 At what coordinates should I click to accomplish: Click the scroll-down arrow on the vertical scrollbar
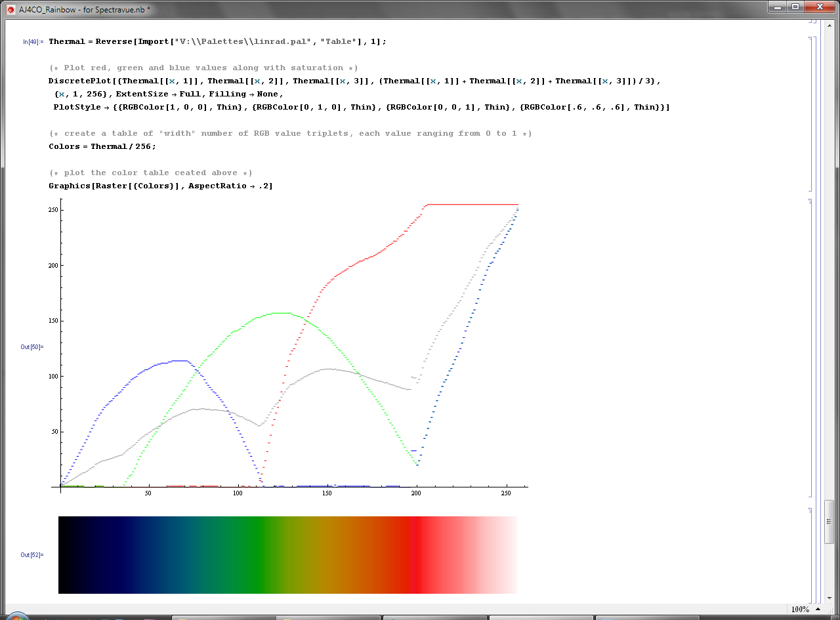tap(829, 598)
